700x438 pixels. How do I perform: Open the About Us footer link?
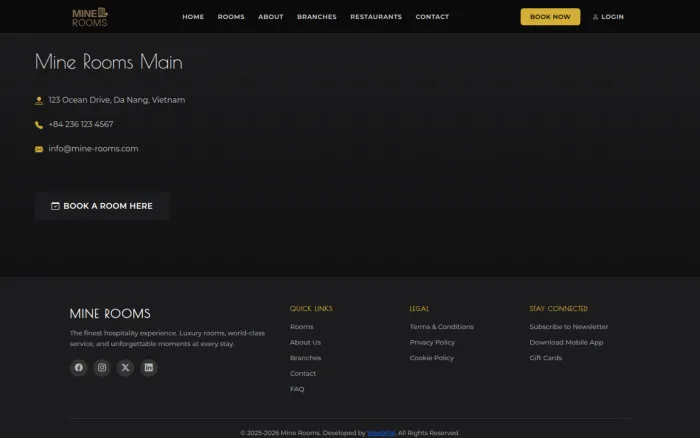pyautogui.click(x=305, y=342)
